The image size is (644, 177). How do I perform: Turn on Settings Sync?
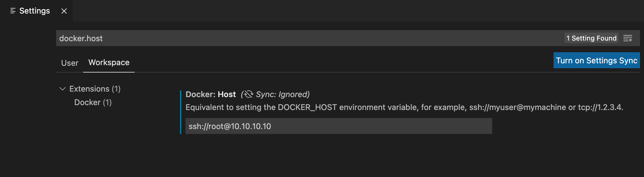[596, 61]
